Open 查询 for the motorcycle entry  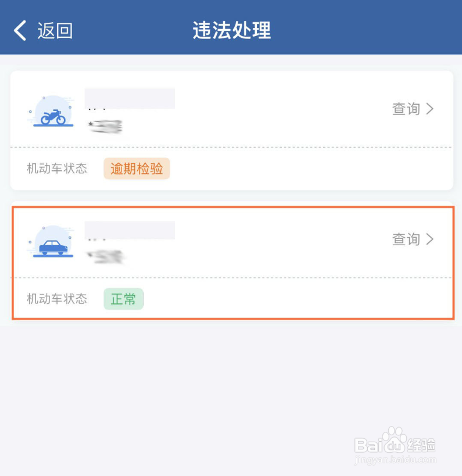(x=406, y=109)
